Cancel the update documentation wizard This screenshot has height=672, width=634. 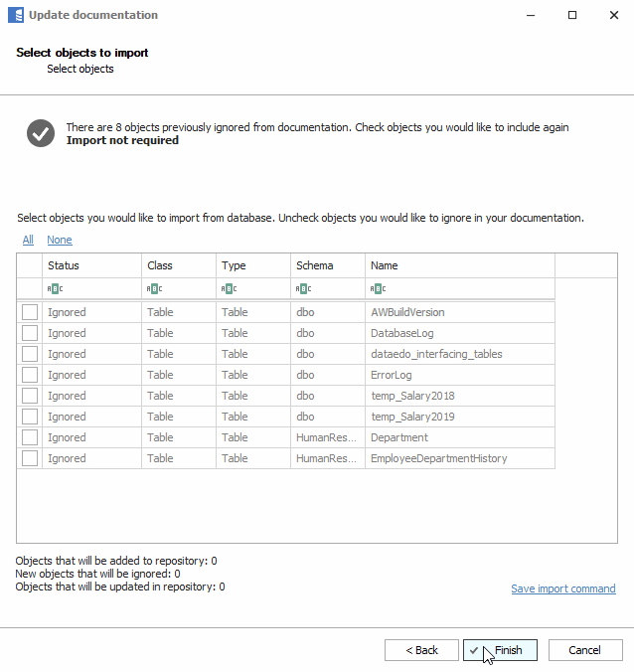coord(584,650)
